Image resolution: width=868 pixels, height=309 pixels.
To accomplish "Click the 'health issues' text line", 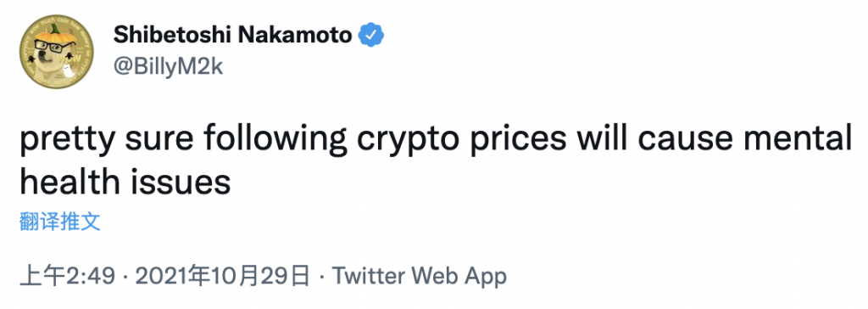I will click(x=125, y=180).
